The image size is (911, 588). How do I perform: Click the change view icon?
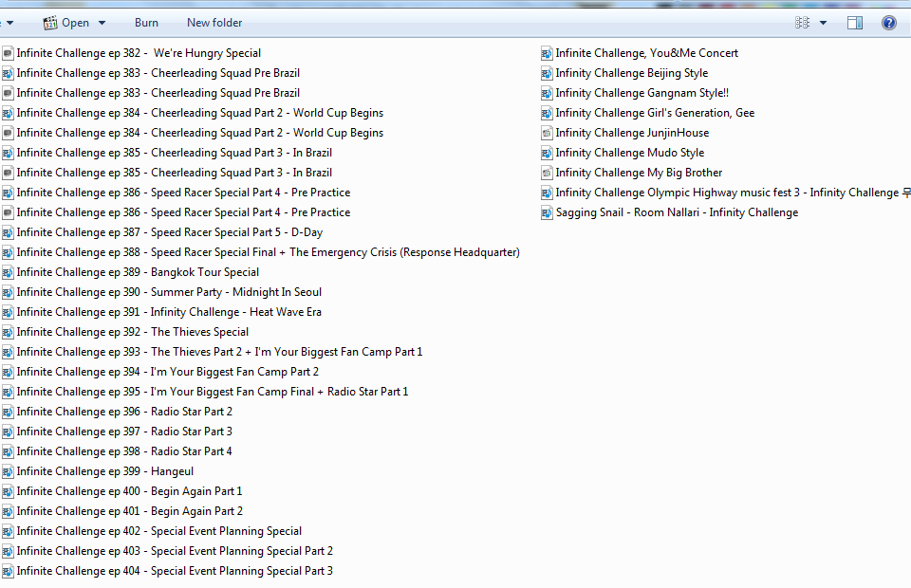click(x=802, y=23)
